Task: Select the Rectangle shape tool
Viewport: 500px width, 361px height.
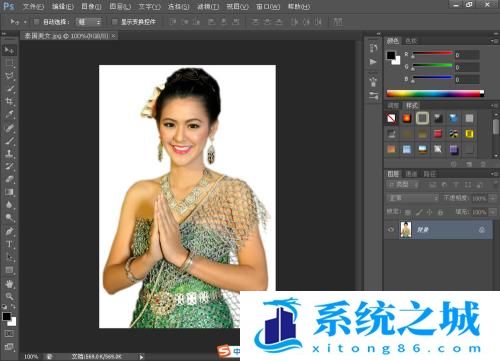Action: pyautogui.click(x=9, y=270)
